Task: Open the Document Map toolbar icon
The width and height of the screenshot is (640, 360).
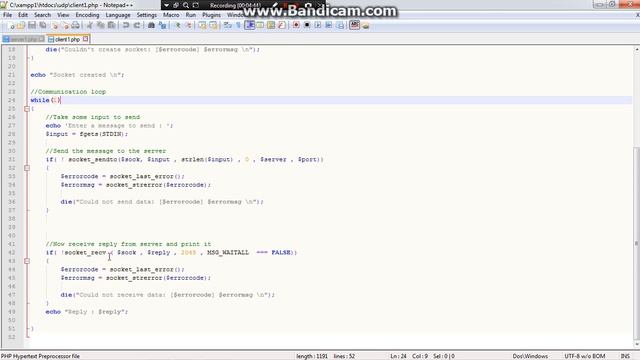Action: pos(271,25)
